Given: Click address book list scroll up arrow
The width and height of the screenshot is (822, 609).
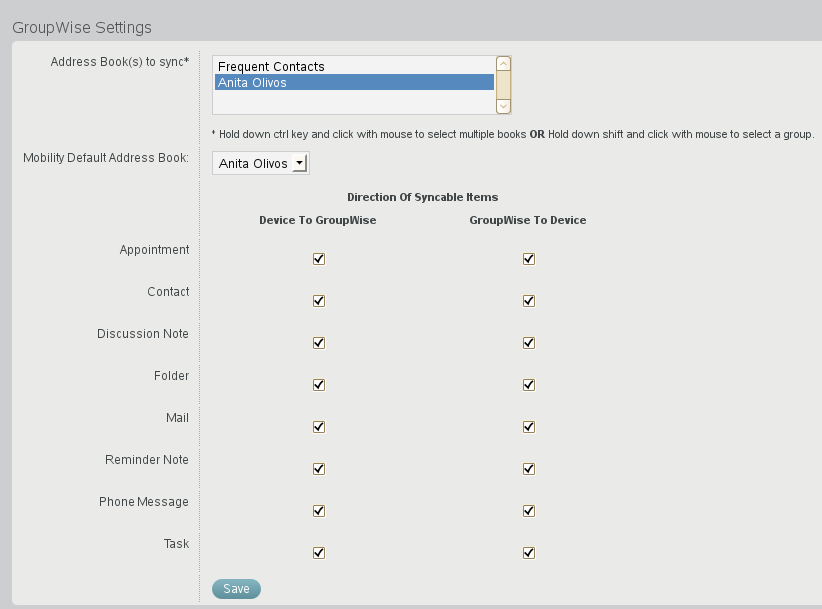Looking at the screenshot, I should tap(503, 63).
